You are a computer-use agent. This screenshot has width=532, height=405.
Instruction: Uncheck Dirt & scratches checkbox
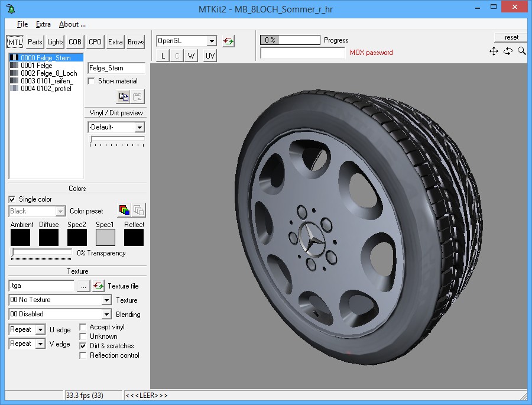pyautogui.click(x=83, y=346)
